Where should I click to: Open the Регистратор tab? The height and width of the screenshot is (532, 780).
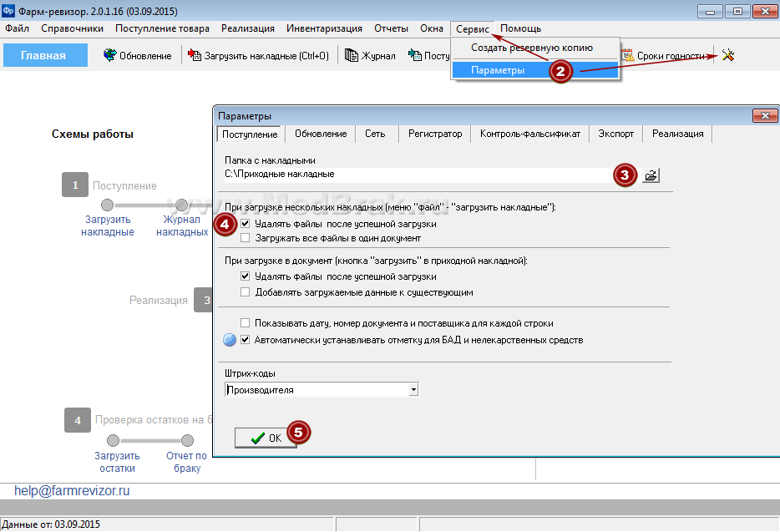click(x=435, y=134)
